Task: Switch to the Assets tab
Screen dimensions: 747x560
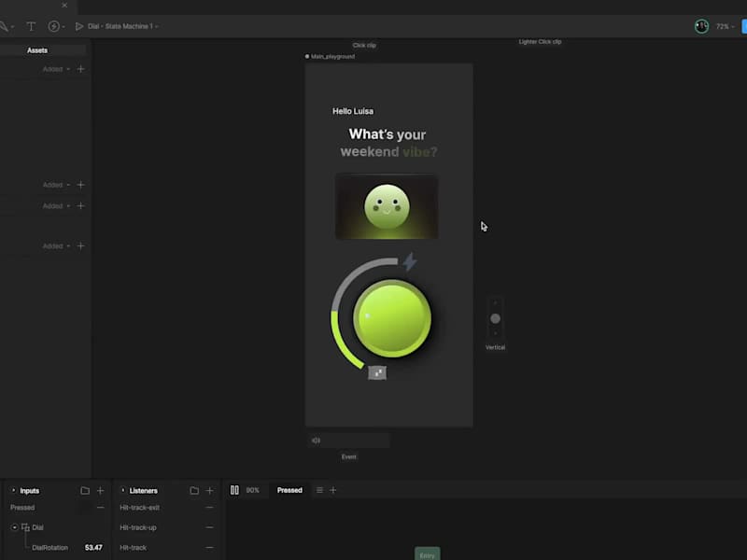Action: pos(37,50)
